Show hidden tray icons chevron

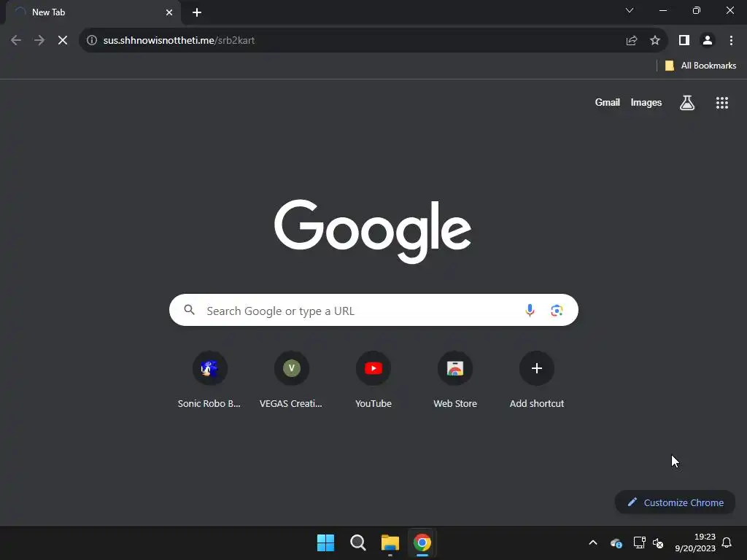593,542
